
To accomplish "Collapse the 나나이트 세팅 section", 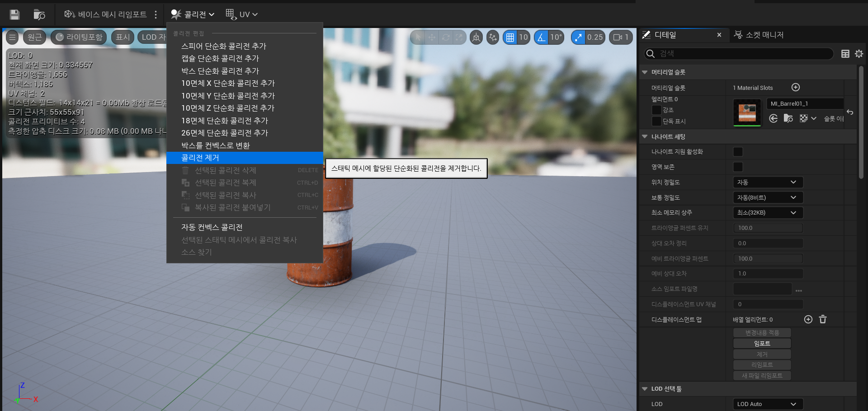I will (645, 136).
